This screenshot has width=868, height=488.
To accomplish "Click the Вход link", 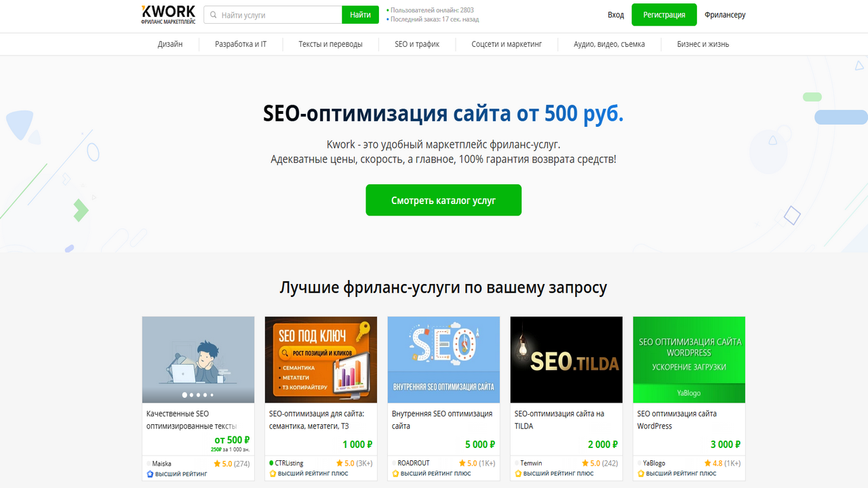I will 616,15.
